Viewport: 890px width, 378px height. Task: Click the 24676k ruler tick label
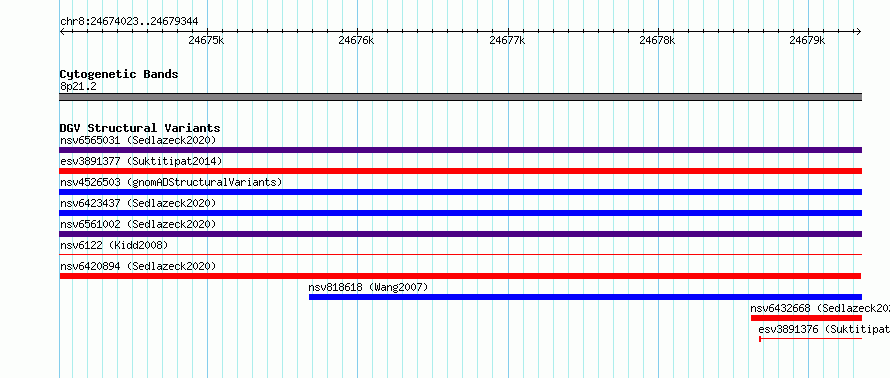point(356,40)
